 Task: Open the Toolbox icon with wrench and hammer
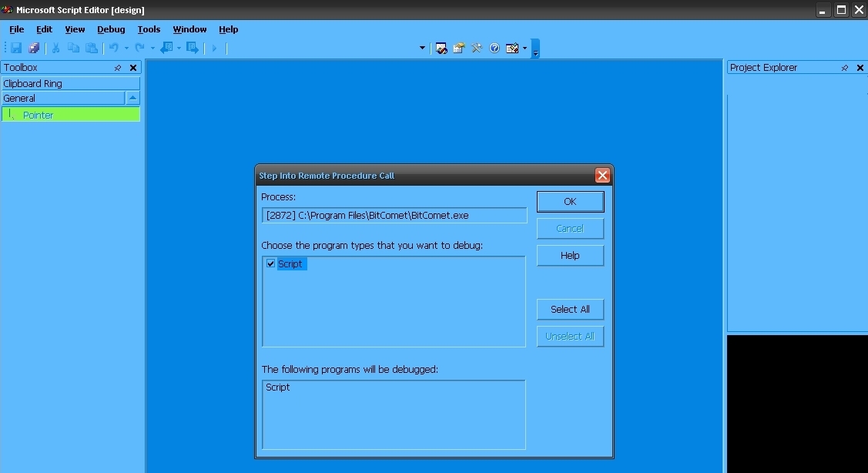(477, 48)
